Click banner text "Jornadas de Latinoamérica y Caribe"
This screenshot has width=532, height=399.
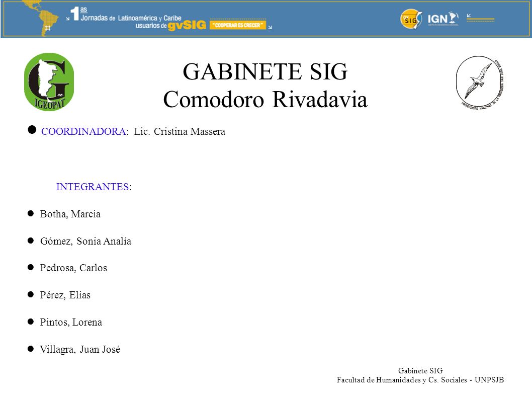[131, 18]
